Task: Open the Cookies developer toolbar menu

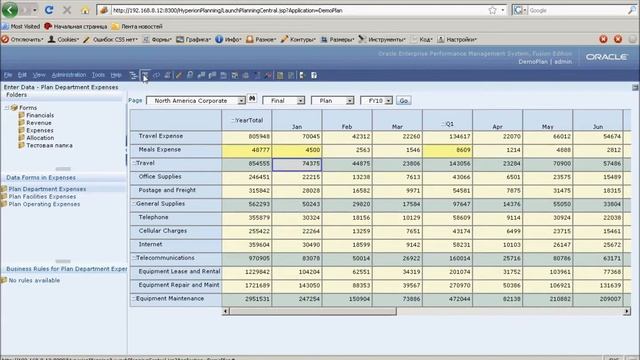Action: coord(64,40)
